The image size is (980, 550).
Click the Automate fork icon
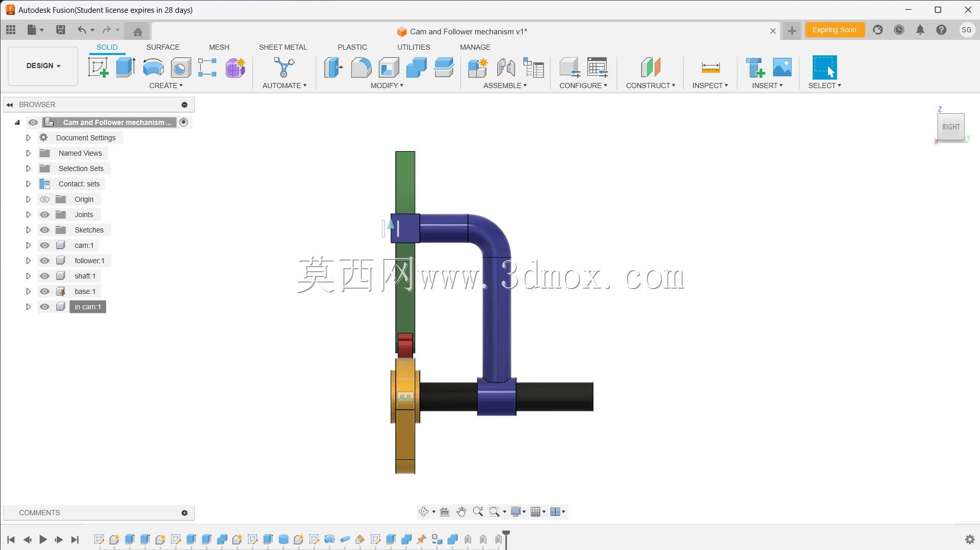click(284, 67)
